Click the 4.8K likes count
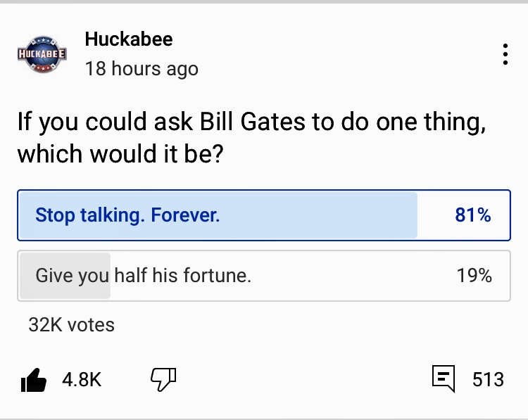Viewport: 528px width, 420px height. pyautogui.click(x=82, y=381)
